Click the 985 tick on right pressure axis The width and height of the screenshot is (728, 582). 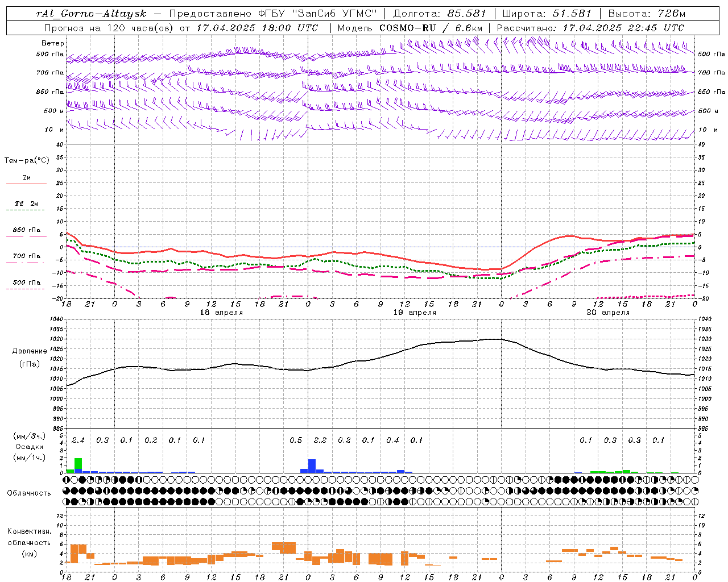click(x=704, y=429)
